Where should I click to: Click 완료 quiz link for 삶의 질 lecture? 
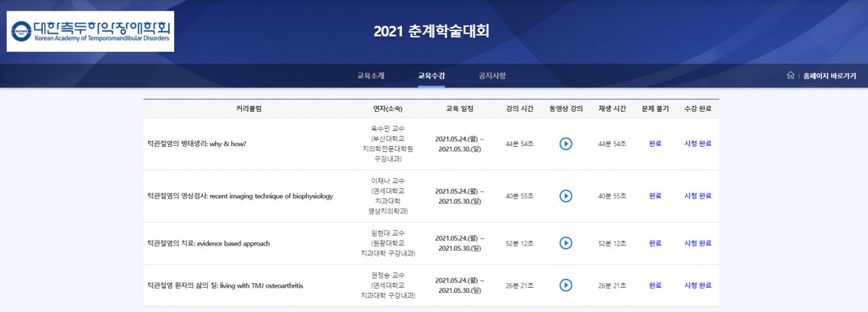click(655, 285)
